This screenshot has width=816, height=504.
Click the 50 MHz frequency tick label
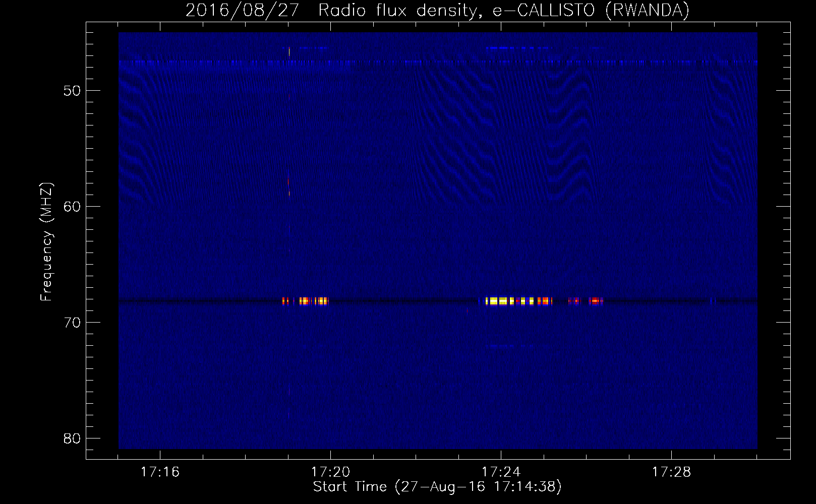(x=73, y=91)
